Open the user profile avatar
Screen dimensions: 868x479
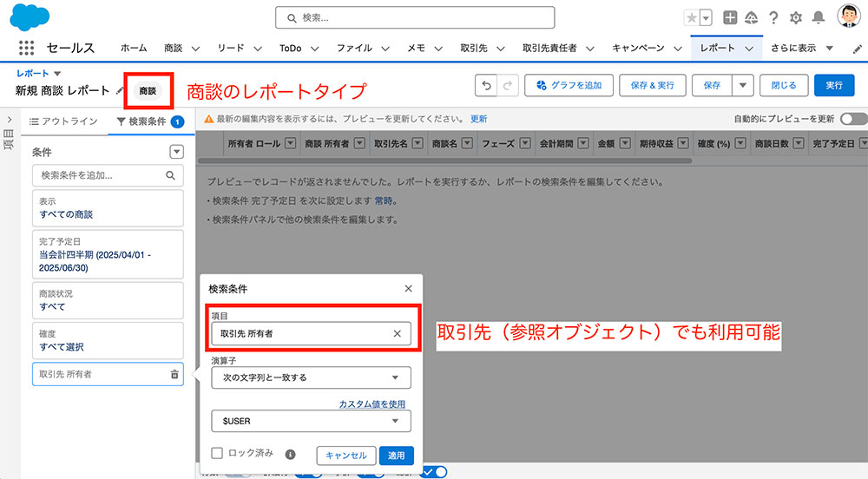(849, 16)
